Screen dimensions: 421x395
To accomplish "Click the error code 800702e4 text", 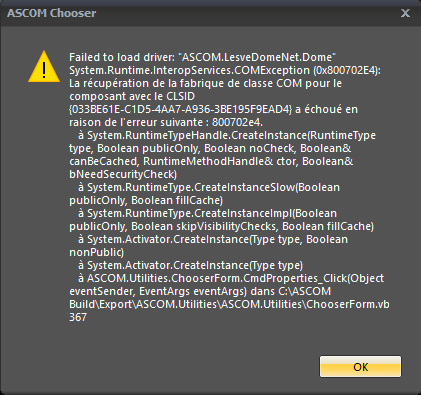I will pyautogui.click(x=237, y=122).
